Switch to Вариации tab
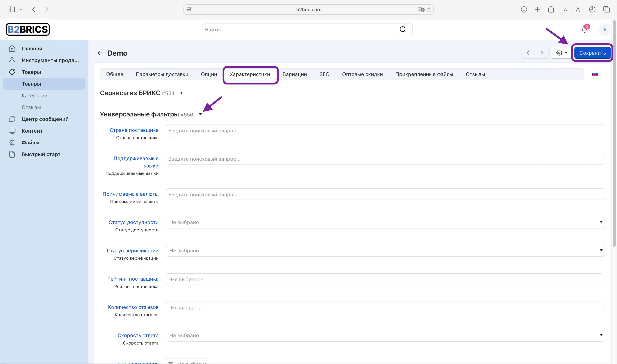The height and width of the screenshot is (364, 617). (x=295, y=74)
